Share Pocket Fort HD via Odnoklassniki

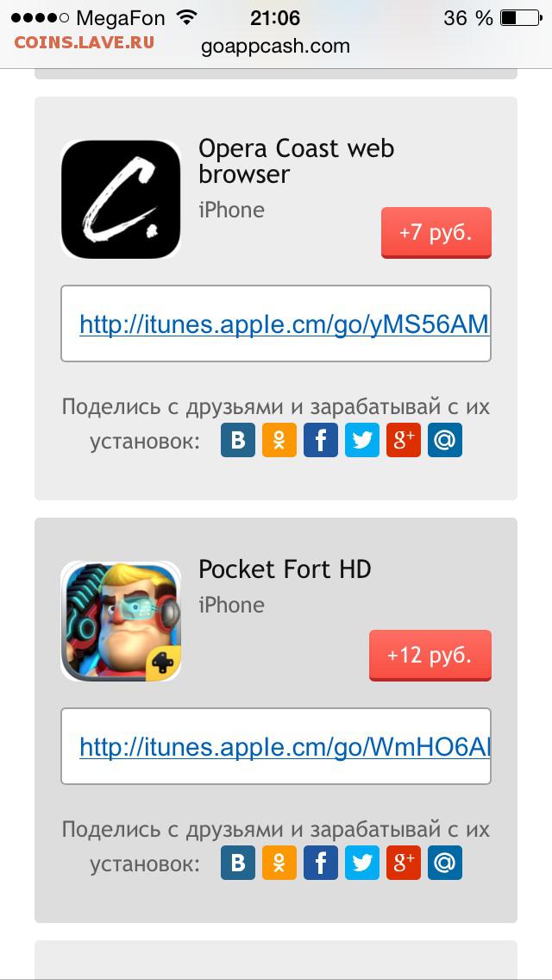coord(279,863)
